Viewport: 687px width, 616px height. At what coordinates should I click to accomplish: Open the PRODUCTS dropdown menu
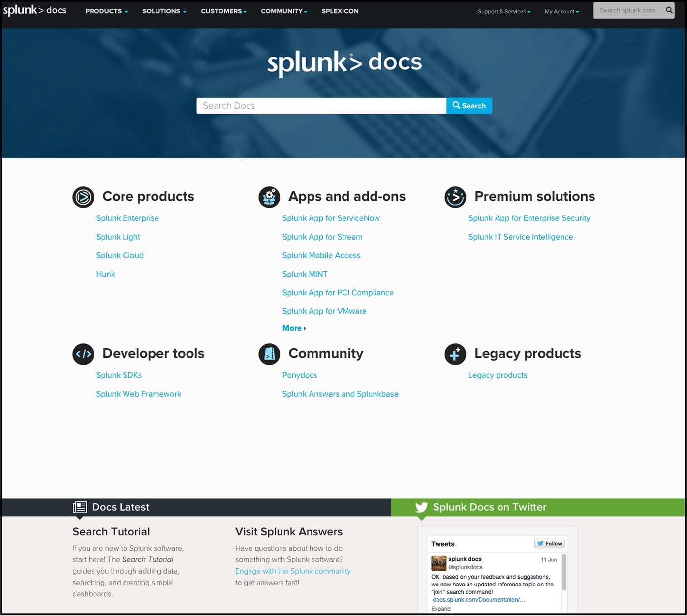click(106, 11)
